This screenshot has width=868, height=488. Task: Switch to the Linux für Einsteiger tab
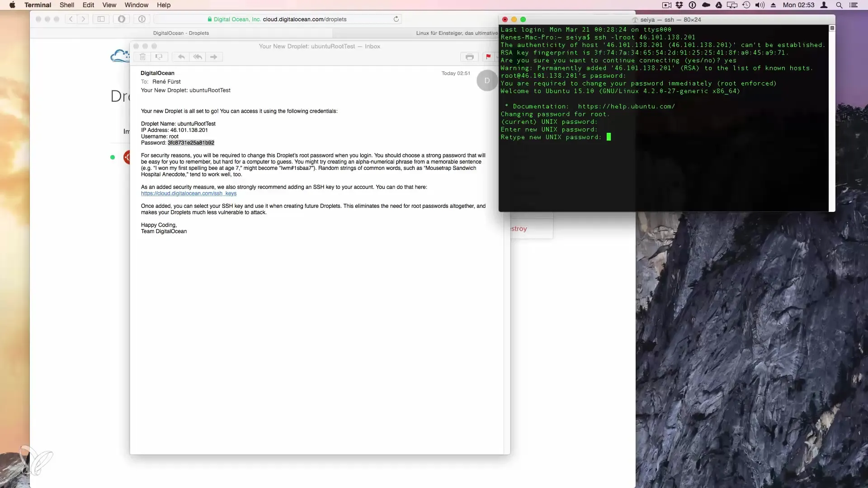point(457,33)
